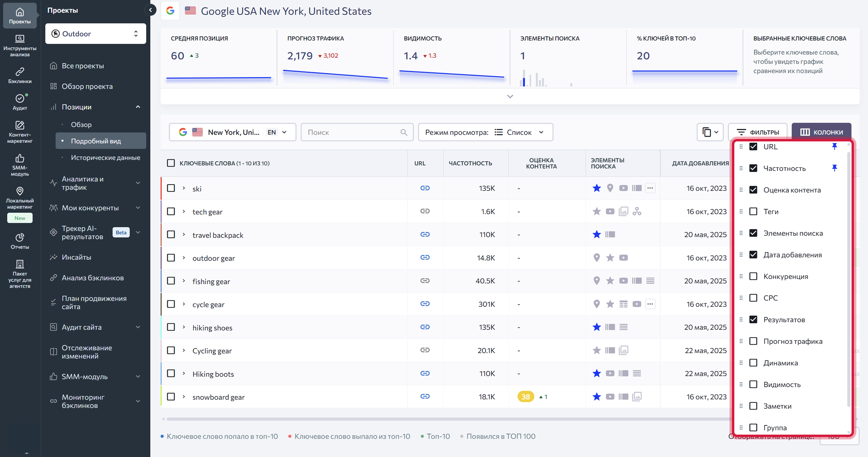
Task: Enable the CPC column checkbox
Action: (753, 298)
